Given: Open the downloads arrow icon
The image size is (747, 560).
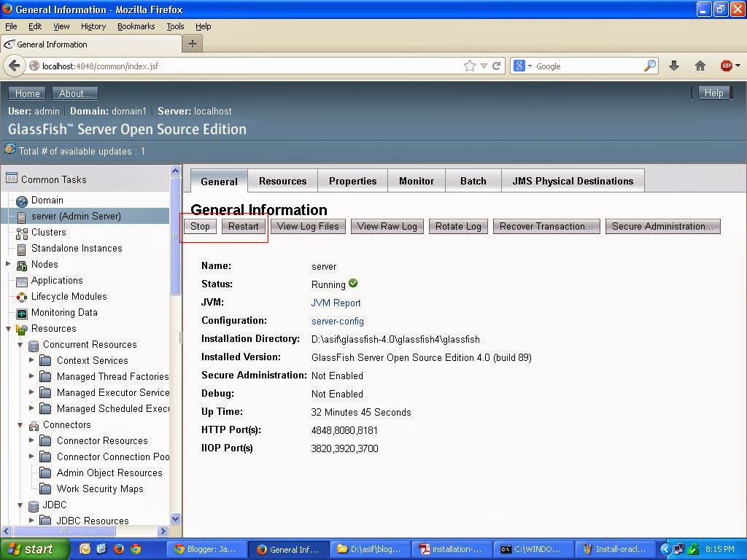Looking at the screenshot, I should coord(673,66).
